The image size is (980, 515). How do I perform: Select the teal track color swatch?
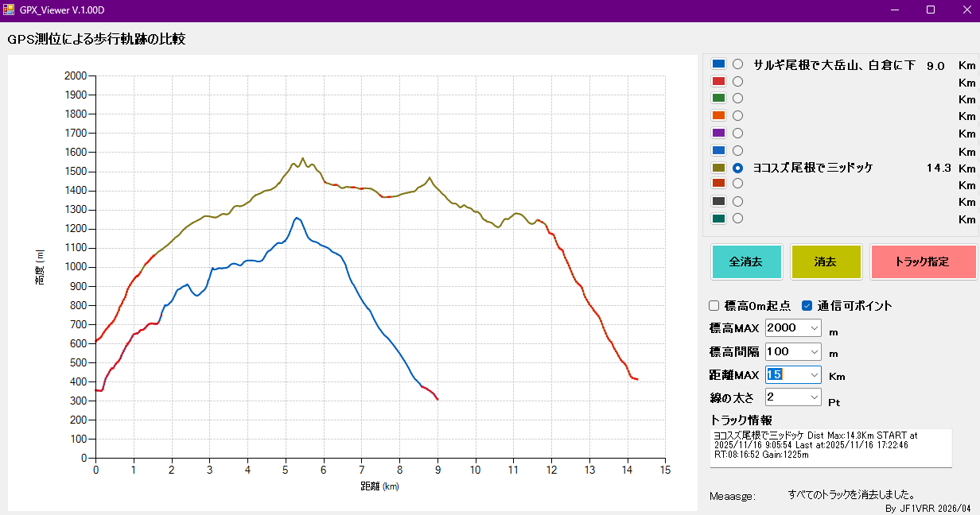[718, 219]
